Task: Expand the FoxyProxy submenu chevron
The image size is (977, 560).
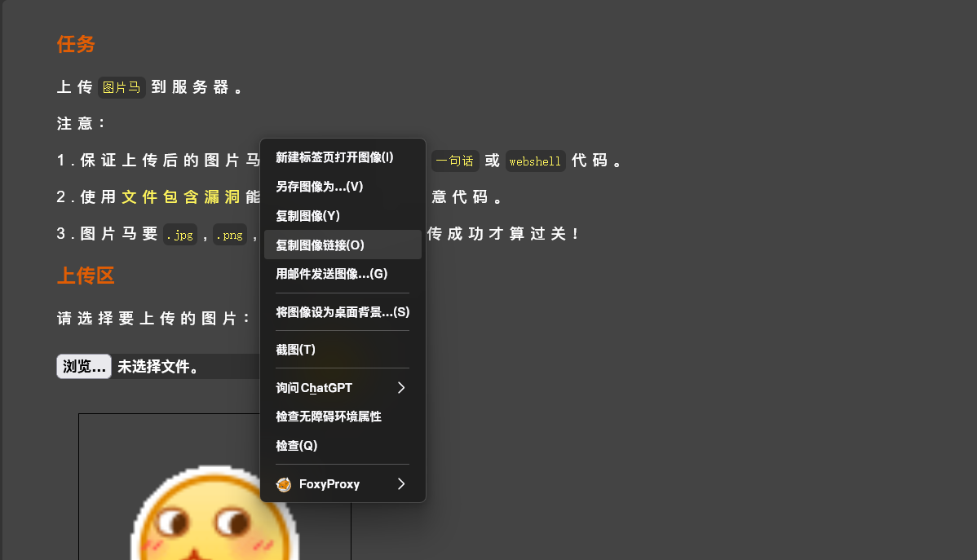Action: [401, 484]
